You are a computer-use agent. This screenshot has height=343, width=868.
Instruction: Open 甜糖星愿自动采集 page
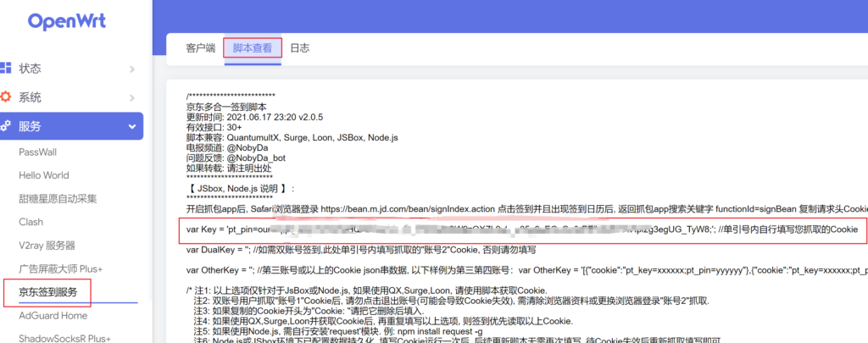pos(58,199)
